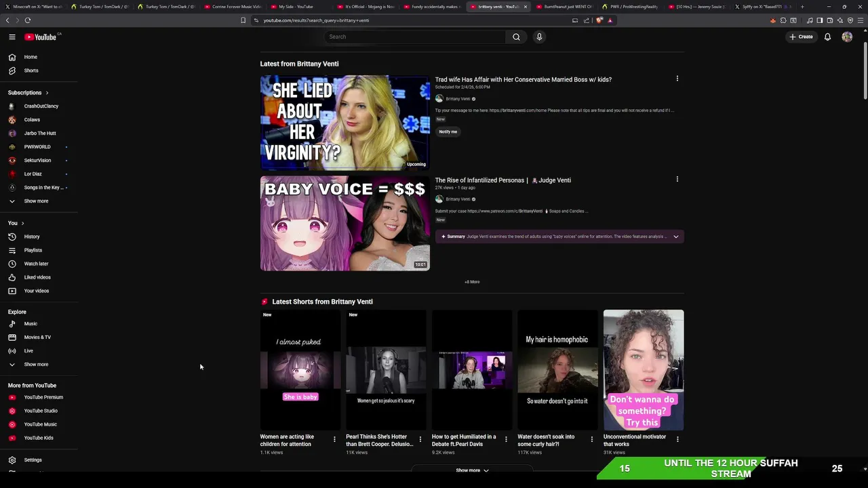Open the browser extensions puzzle icon

coord(784,20)
